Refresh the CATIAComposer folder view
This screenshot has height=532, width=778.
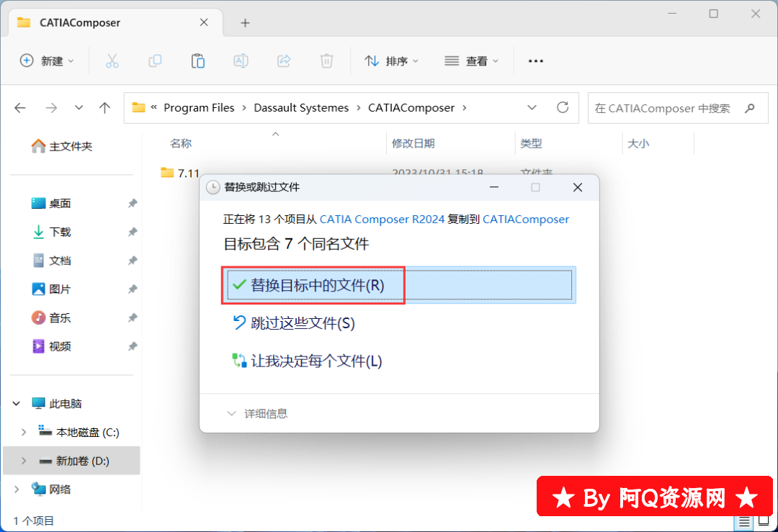coord(563,107)
